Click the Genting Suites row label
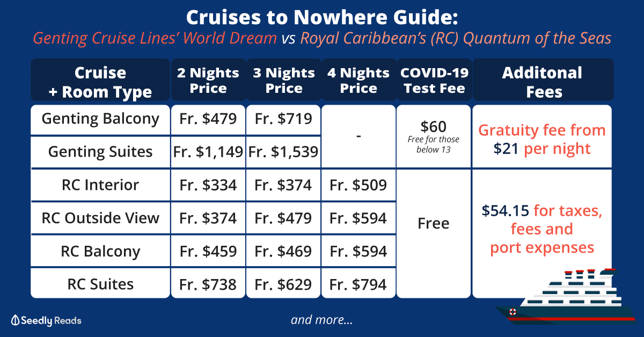 point(100,152)
